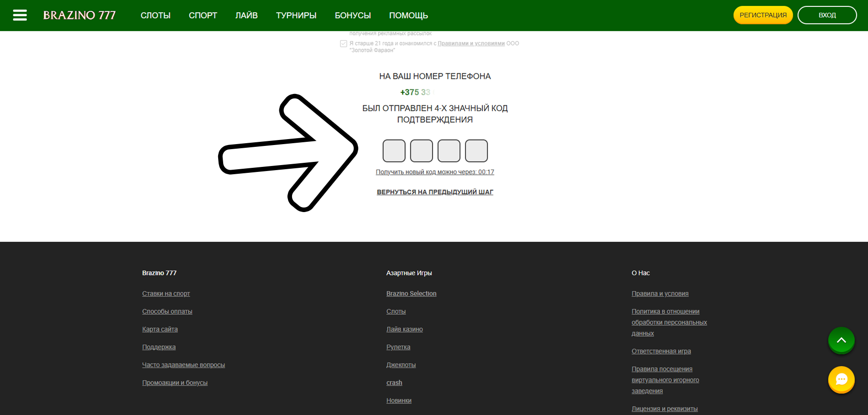Click the Brazino 777 logo
Screen dimensions: 868x415
[79, 15]
